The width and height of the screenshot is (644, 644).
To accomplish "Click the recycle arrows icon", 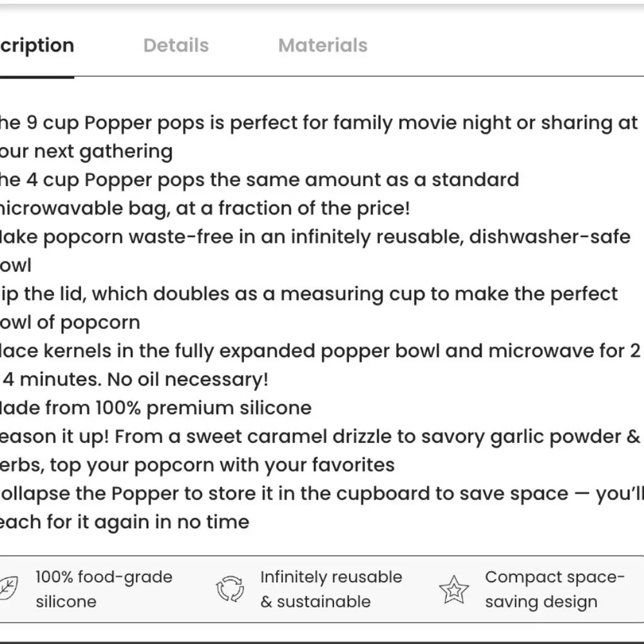I will [x=230, y=589].
